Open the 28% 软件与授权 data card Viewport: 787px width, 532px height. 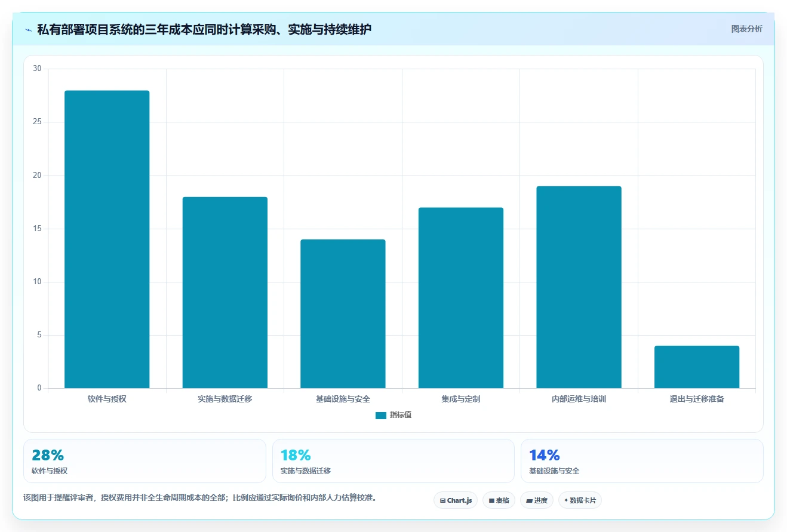tap(145, 461)
